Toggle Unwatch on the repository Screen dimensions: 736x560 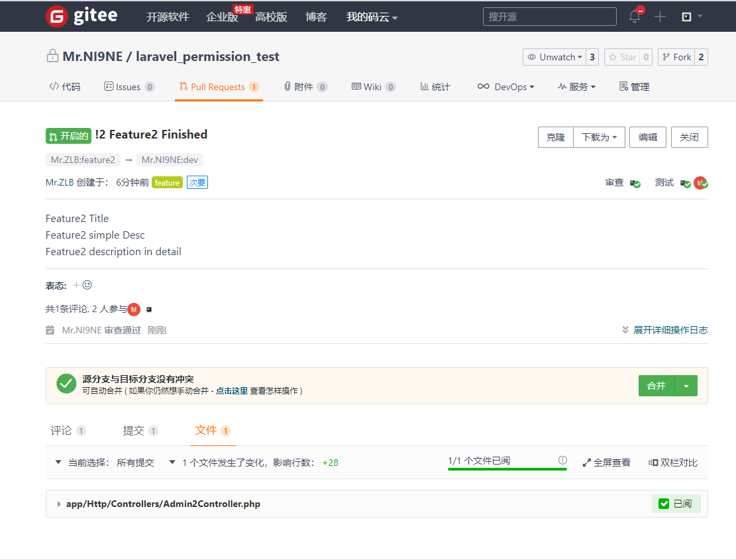[x=555, y=58]
